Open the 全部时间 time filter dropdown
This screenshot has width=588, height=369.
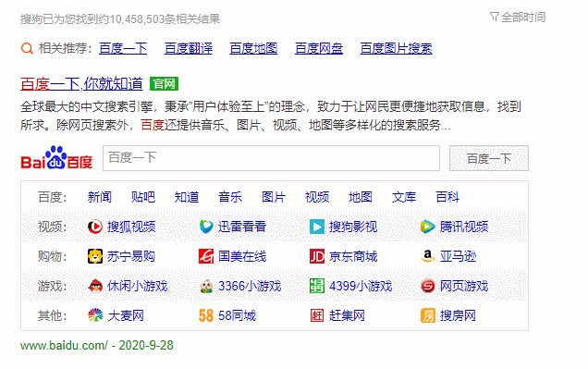(x=518, y=18)
